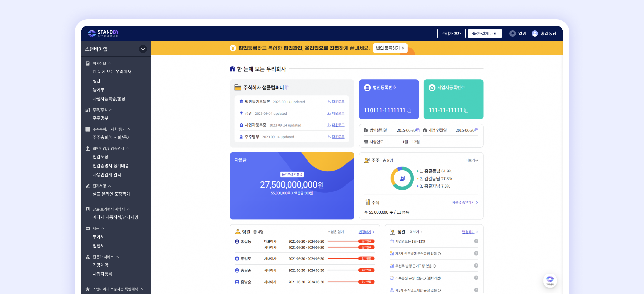The height and width of the screenshot is (294, 644).
Task: Open 사용인감계 관리 in the sidebar
Action: click(107, 175)
